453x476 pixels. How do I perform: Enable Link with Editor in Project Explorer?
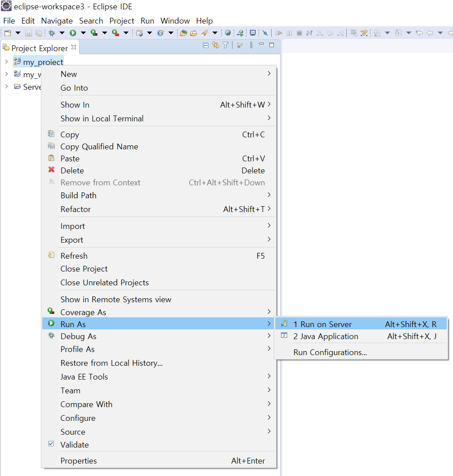point(216,45)
